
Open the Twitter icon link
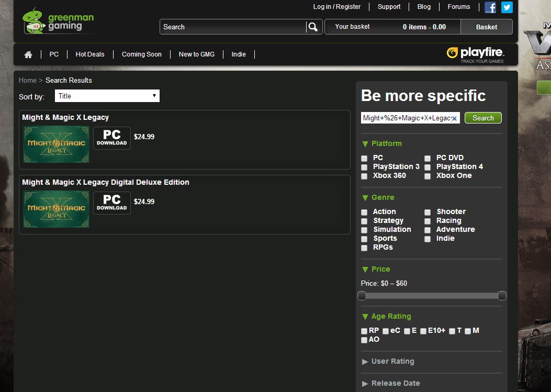pyautogui.click(x=507, y=7)
